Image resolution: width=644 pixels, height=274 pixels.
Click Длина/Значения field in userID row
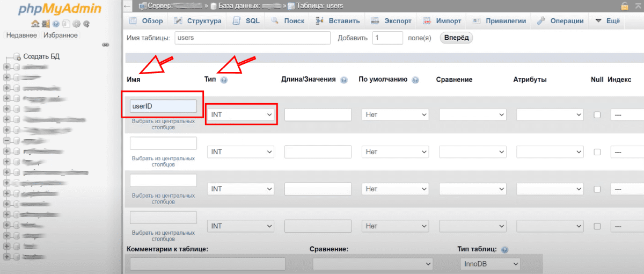318,114
